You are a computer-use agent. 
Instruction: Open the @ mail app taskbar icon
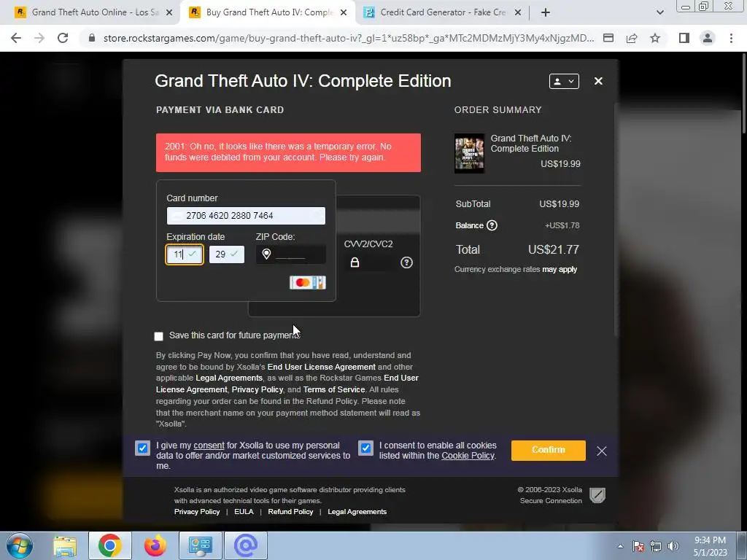(246, 545)
